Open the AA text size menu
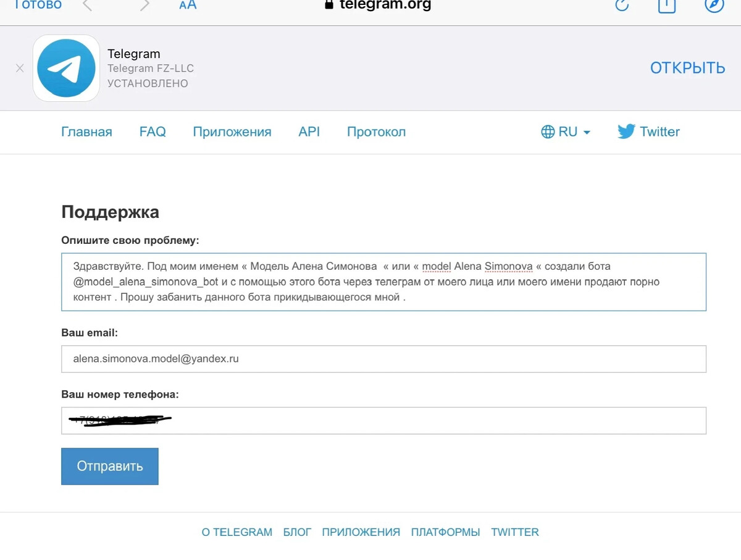 [x=188, y=5]
